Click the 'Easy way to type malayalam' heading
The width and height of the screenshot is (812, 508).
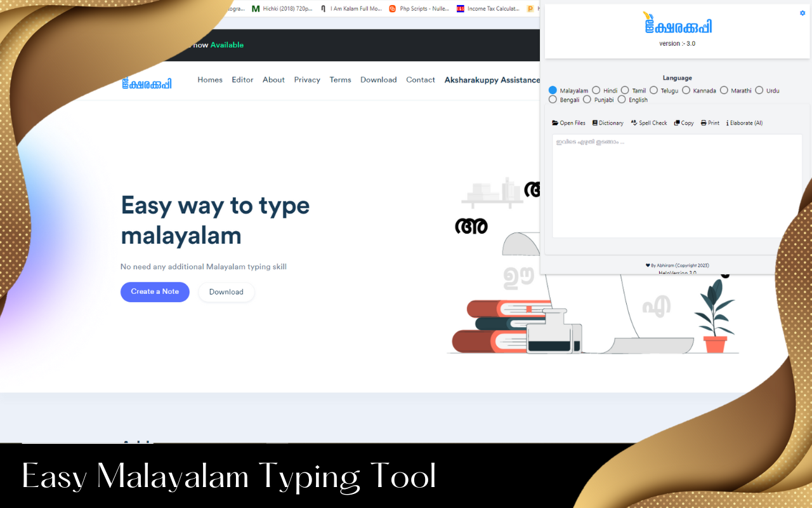[216, 220]
